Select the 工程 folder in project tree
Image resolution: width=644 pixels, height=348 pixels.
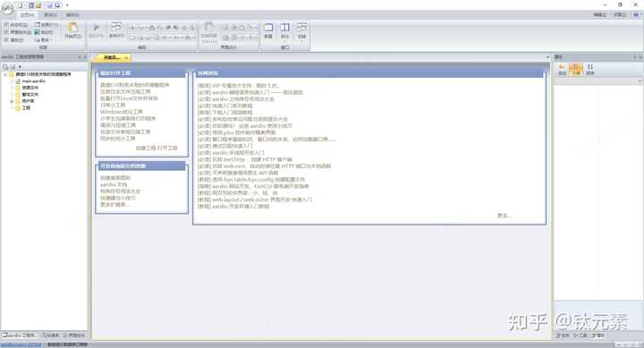pyautogui.click(x=26, y=107)
